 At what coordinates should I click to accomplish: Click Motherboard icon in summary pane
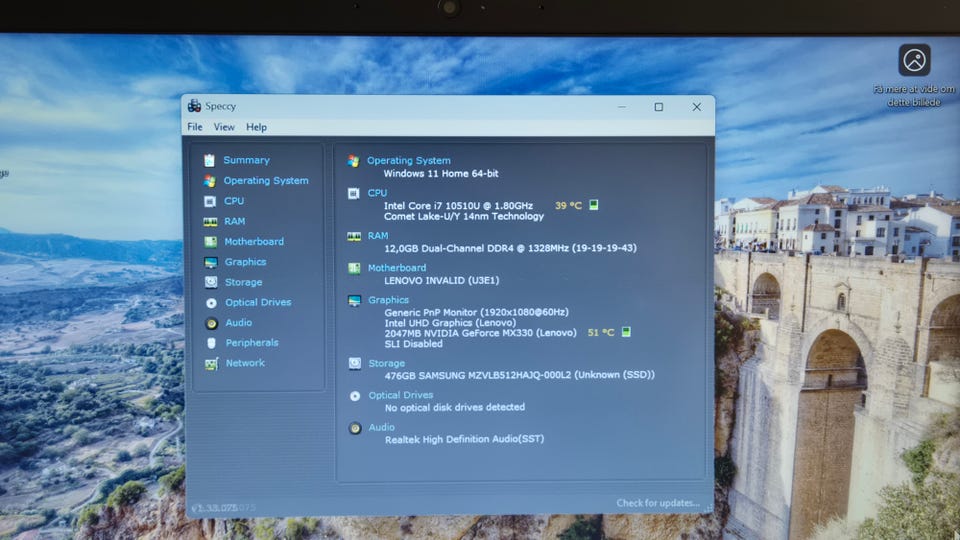(x=354, y=269)
